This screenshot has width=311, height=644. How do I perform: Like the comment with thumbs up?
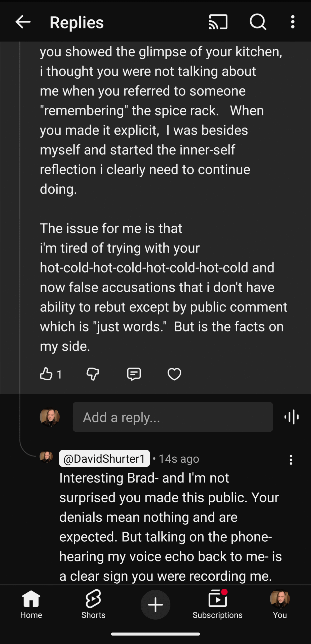click(46, 374)
